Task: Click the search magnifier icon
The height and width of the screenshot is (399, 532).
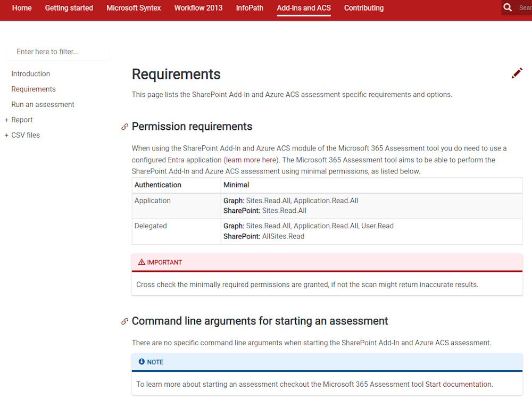Action: (x=508, y=7)
